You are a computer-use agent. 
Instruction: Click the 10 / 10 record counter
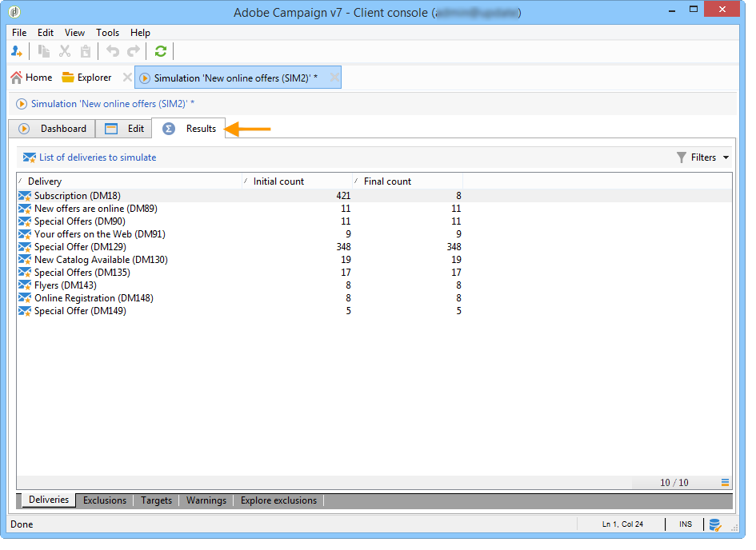[x=674, y=483]
